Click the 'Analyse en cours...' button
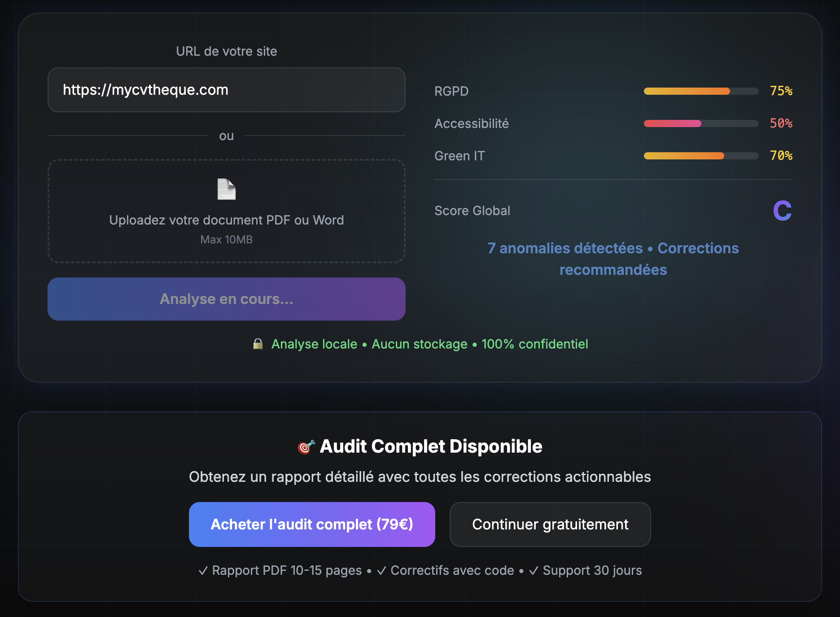The height and width of the screenshot is (617, 840). [x=227, y=299]
